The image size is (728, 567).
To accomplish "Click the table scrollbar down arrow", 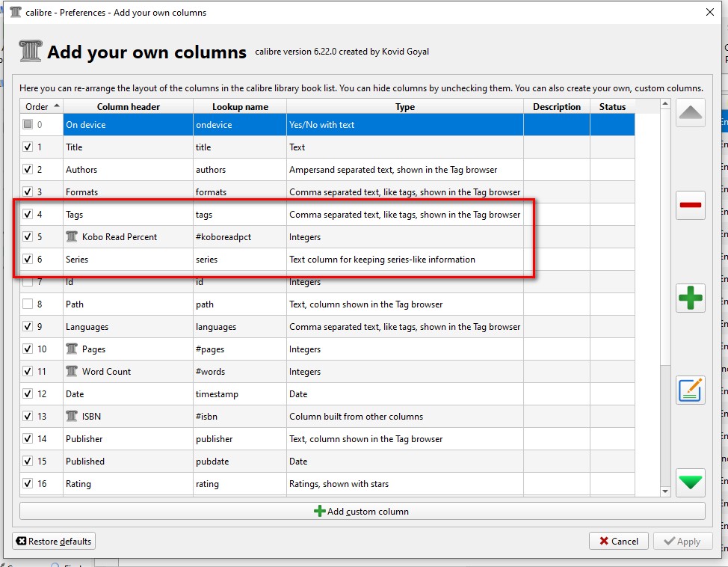I will pyautogui.click(x=665, y=491).
